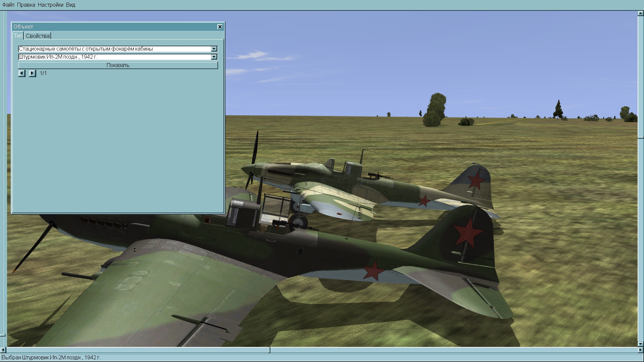This screenshot has width=644, height=362.
Task: Click the previous skin arrow icon
Action: (22, 73)
